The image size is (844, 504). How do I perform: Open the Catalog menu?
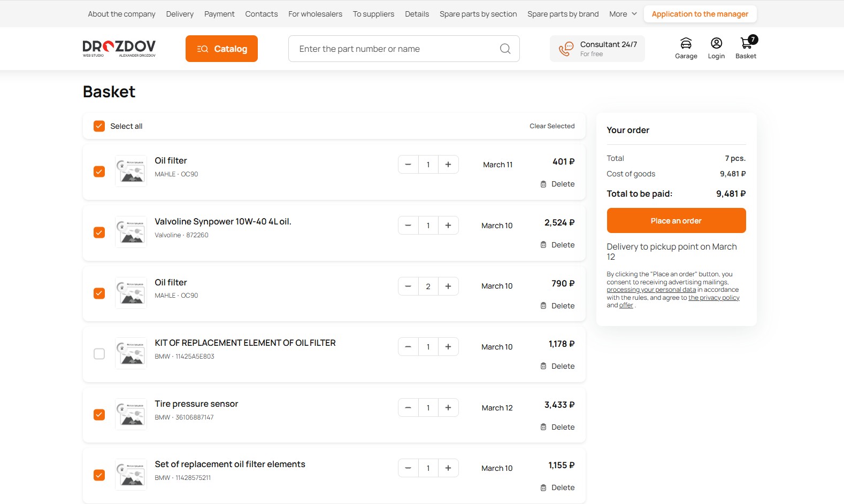pos(221,49)
